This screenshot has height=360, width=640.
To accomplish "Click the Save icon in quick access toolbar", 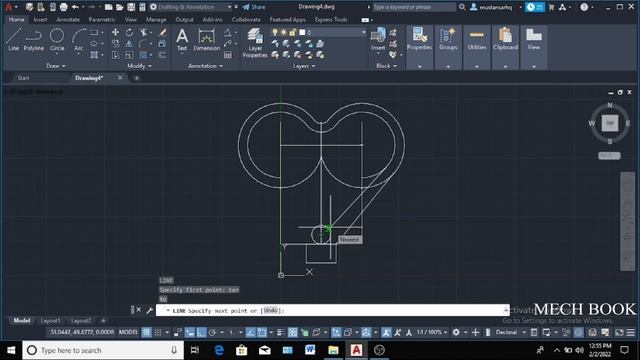I will pos(131,7).
